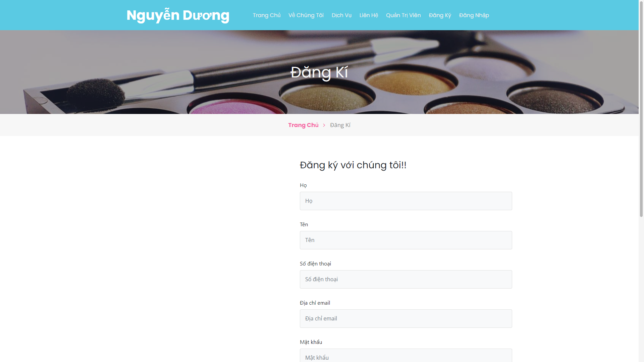644x362 pixels.
Task: Click the Nguyễn Dương site logo
Action: click(178, 15)
